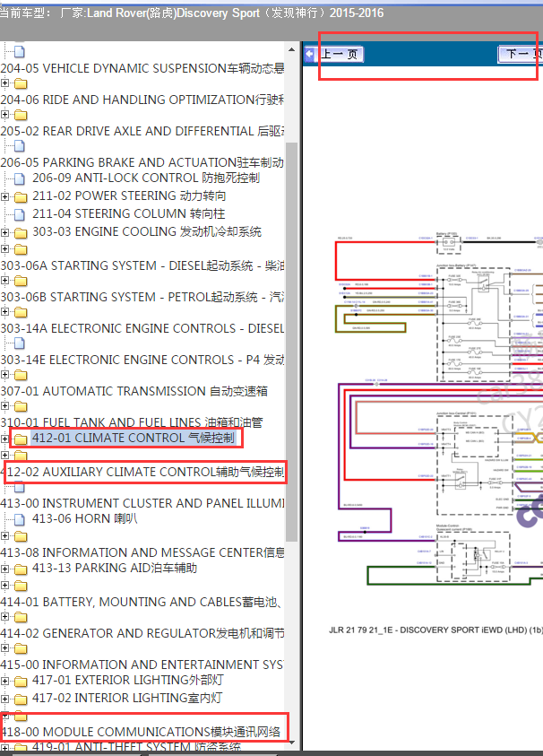
Task: Expand the 211-02 POWER STEERING node
Action: tap(4, 196)
